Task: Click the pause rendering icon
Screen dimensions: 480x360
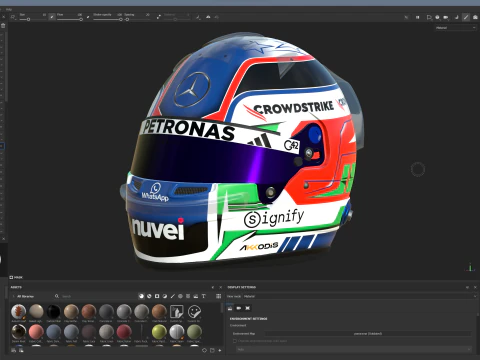Action: 417,17
